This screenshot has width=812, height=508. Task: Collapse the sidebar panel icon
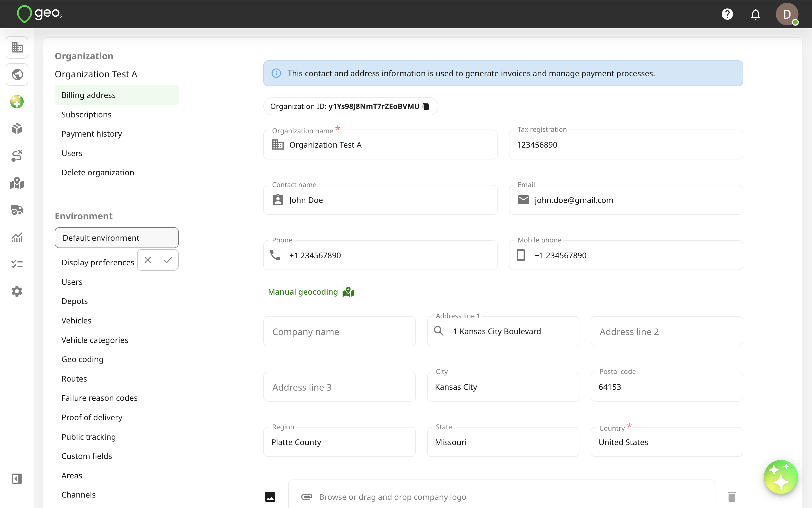[x=17, y=478]
